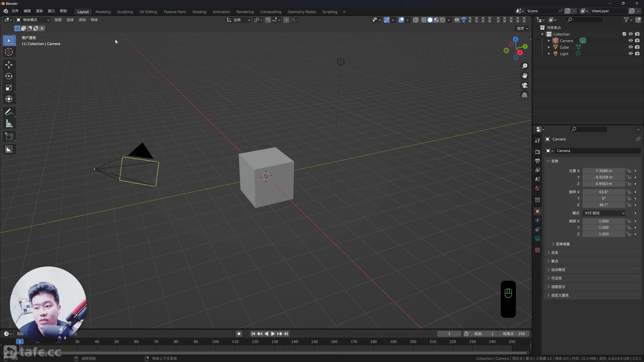Choose the Add Cube tool

[9, 136]
